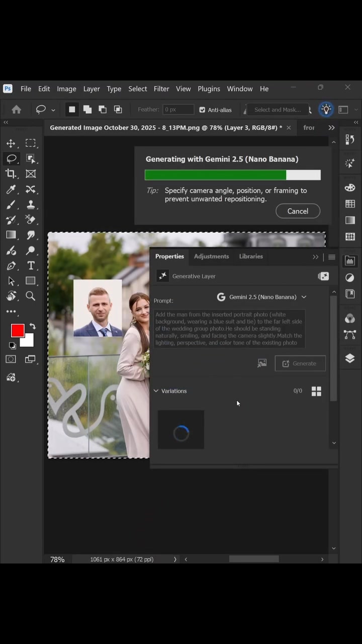Open the Lasso tool preset dropdown arrow

(53, 110)
